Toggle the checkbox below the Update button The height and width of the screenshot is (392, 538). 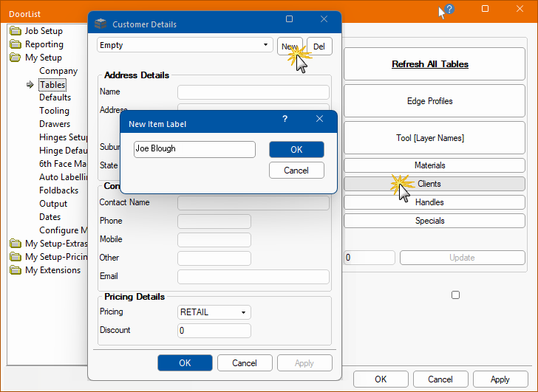455,295
